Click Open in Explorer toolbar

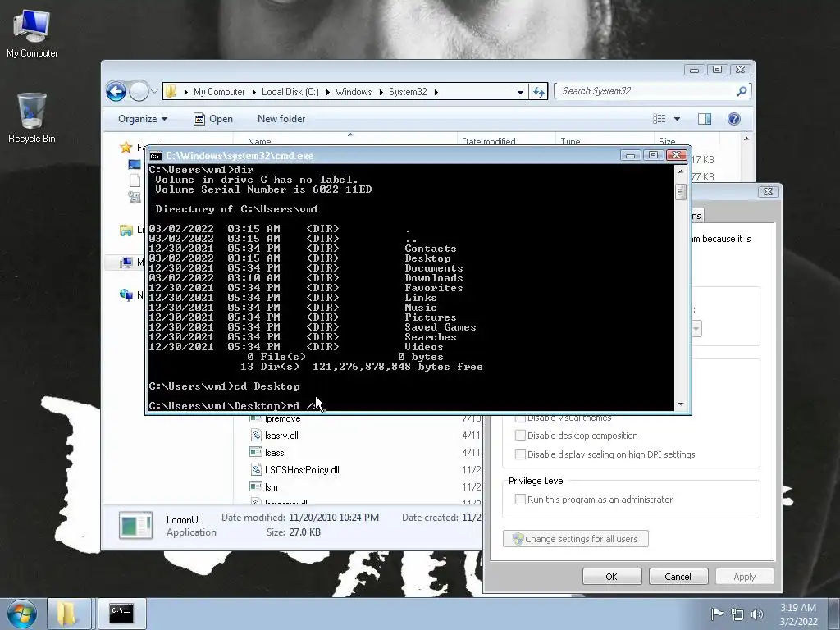(x=213, y=119)
